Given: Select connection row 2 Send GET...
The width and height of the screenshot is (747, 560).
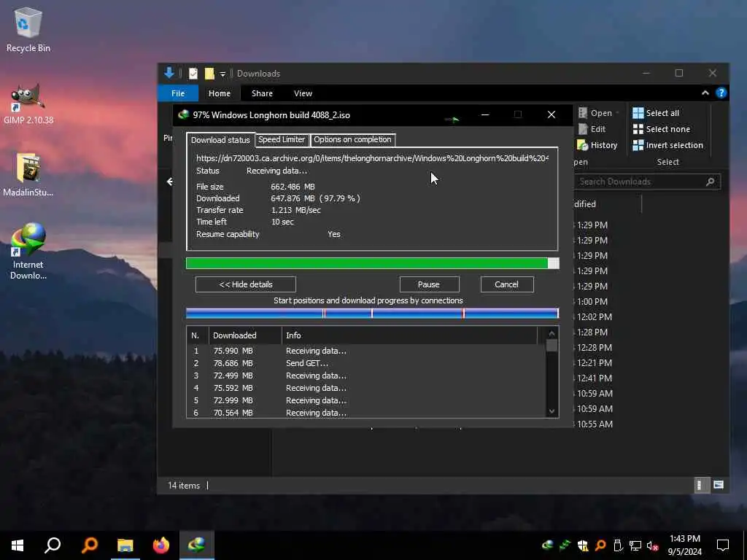Looking at the screenshot, I should (x=366, y=363).
